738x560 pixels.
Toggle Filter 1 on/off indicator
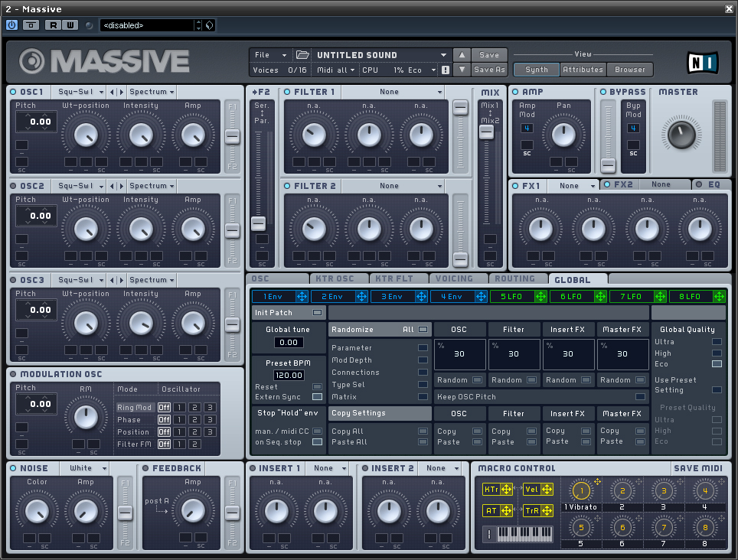pyautogui.click(x=287, y=92)
